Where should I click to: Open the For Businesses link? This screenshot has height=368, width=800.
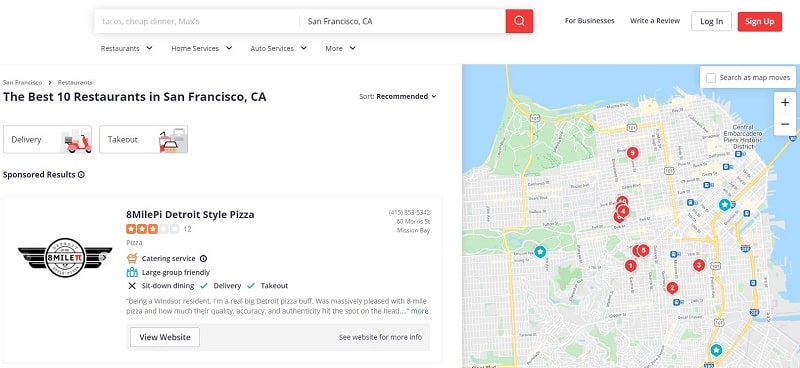(x=589, y=21)
